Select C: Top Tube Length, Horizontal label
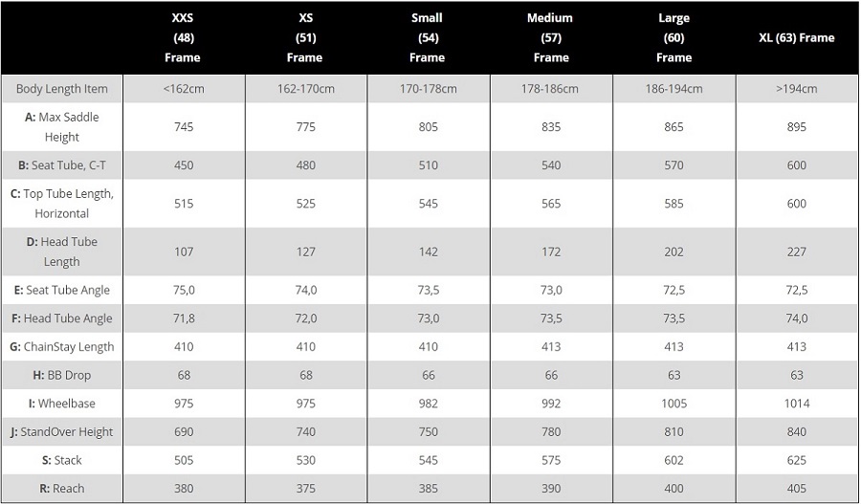This screenshot has height=504, width=861. tap(61, 204)
